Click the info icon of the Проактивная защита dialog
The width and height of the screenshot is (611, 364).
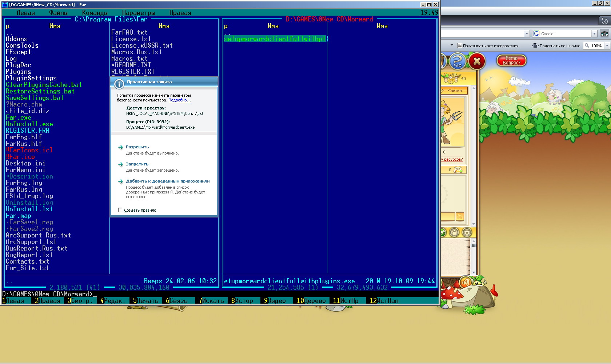tap(119, 84)
